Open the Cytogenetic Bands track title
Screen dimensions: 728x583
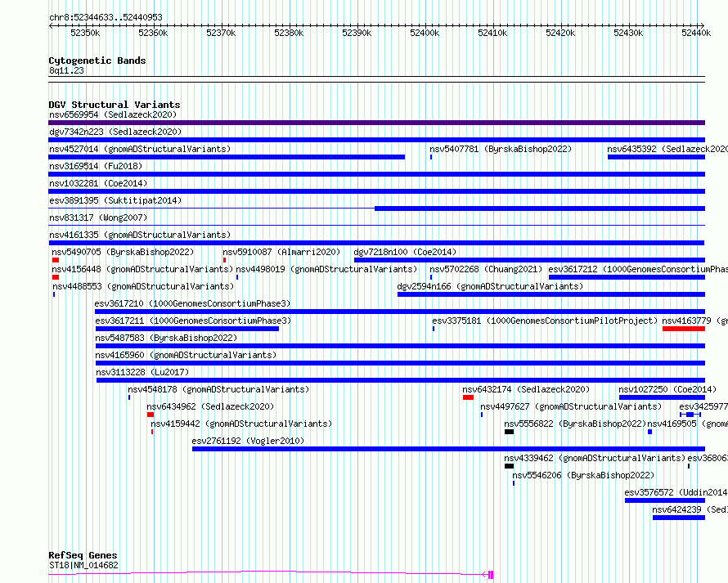point(97,61)
